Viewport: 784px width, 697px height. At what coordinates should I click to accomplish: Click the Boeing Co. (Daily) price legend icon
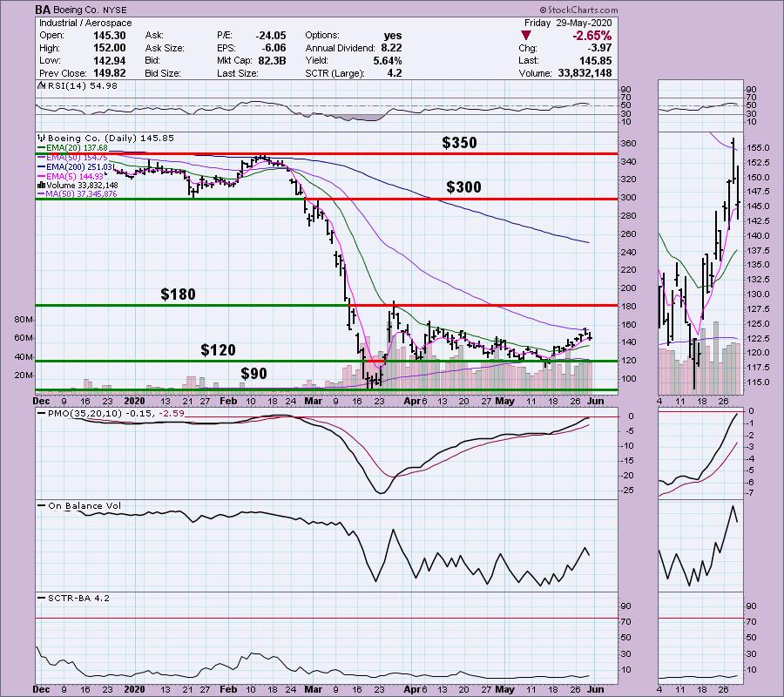[x=39, y=138]
